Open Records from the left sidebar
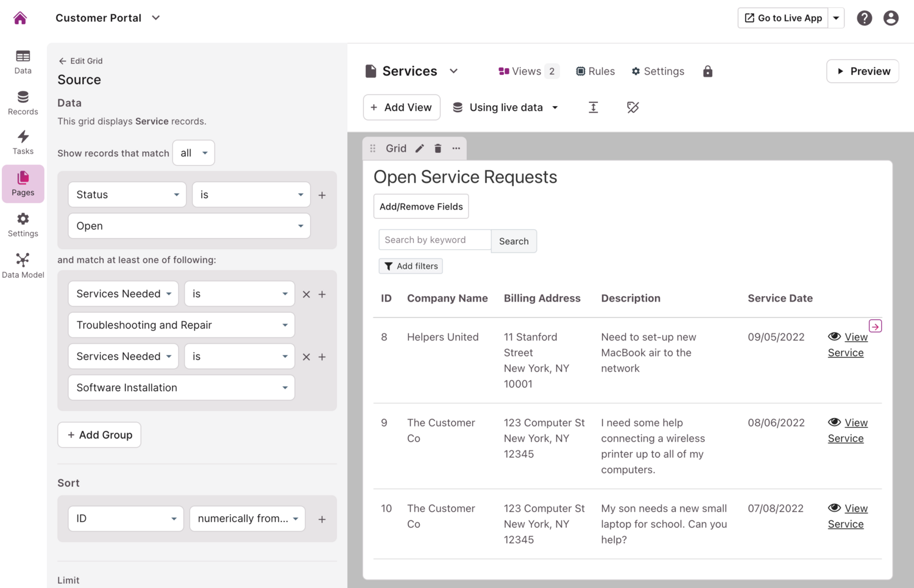 pos(23,102)
